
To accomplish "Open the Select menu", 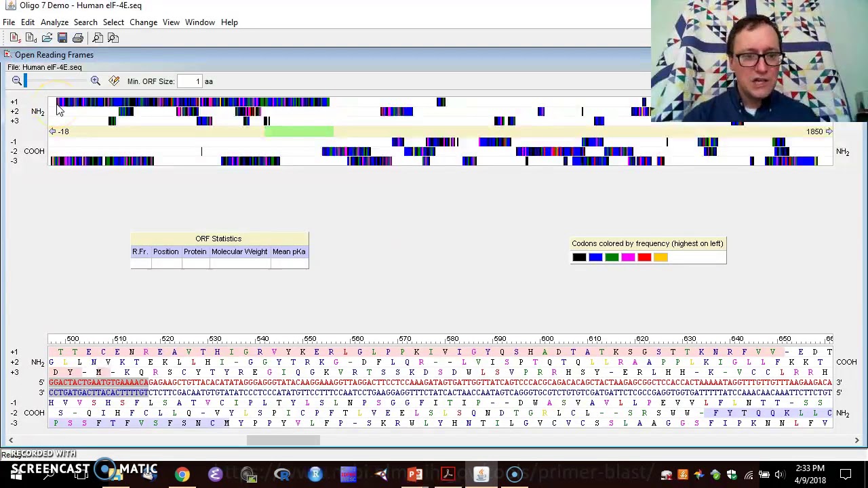I will pyautogui.click(x=113, y=22).
